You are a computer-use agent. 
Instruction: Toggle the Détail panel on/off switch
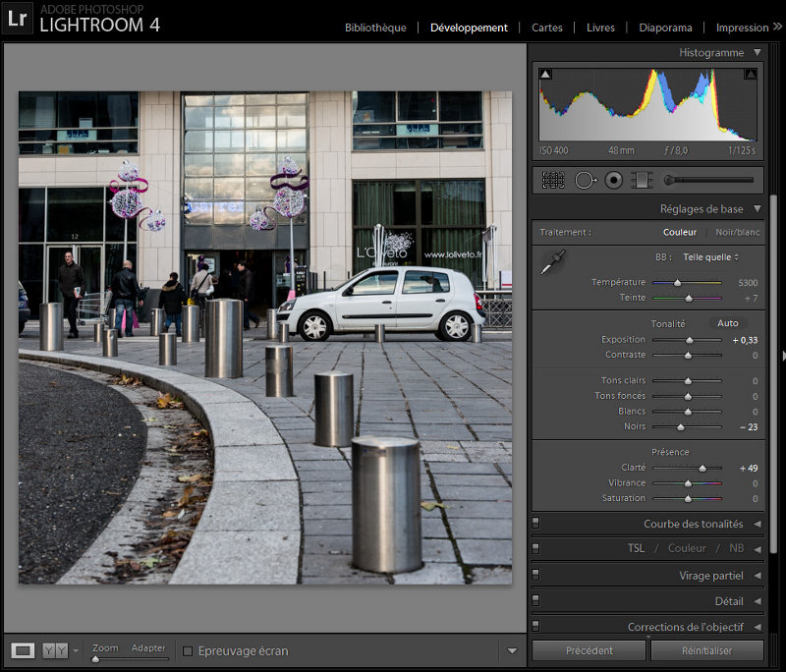(x=535, y=600)
